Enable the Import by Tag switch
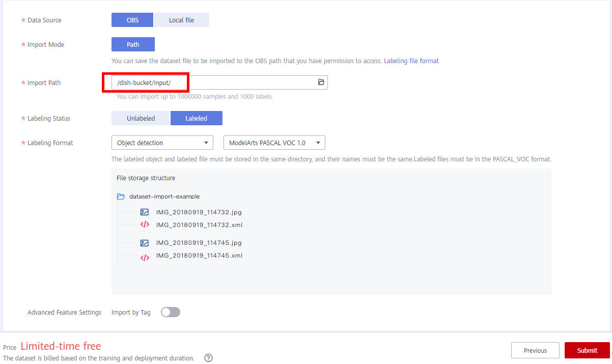 pyautogui.click(x=171, y=313)
